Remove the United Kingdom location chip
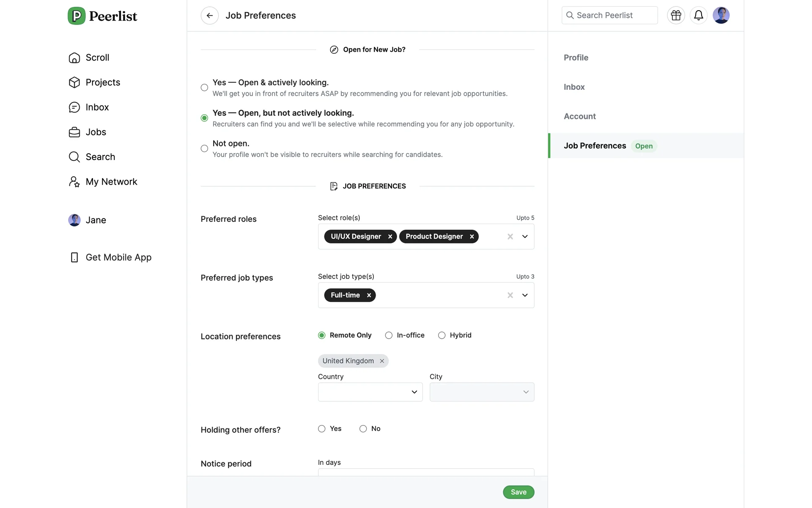Viewport: 812px width, 508px height. [382, 361]
